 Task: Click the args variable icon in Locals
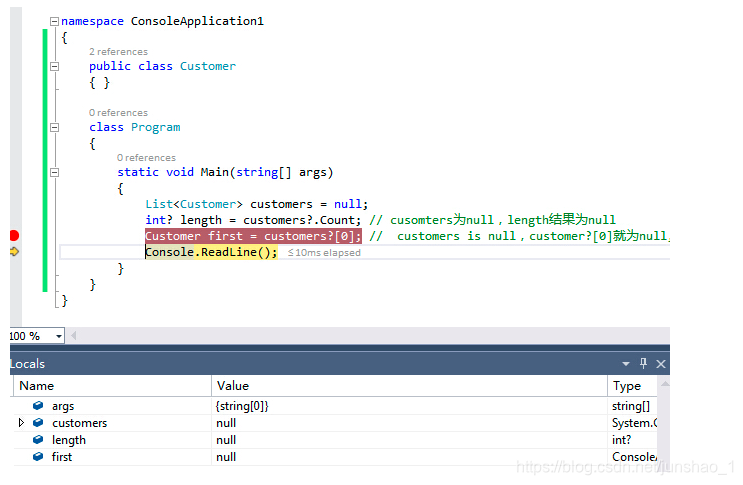[38, 405]
